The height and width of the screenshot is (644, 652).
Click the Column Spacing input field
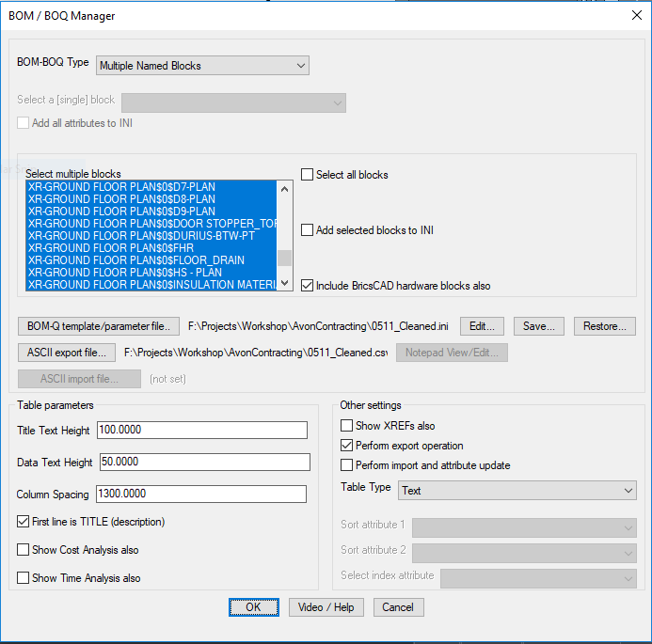pos(201,494)
